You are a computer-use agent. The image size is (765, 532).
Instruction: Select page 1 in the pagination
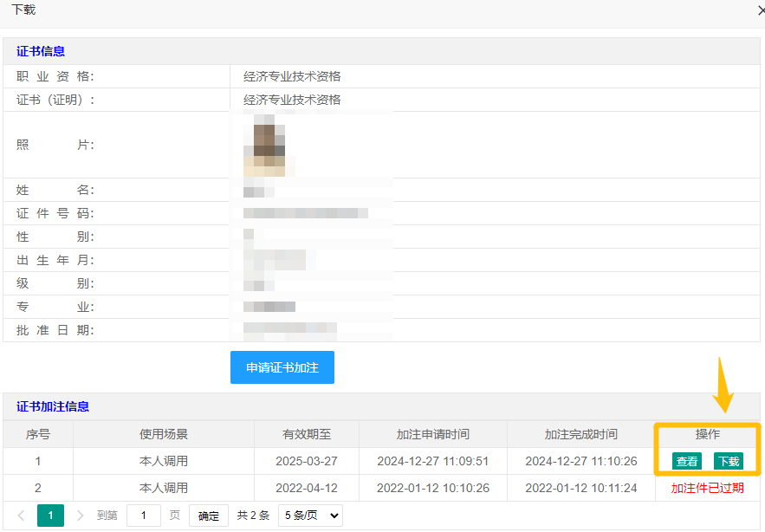(50, 516)
